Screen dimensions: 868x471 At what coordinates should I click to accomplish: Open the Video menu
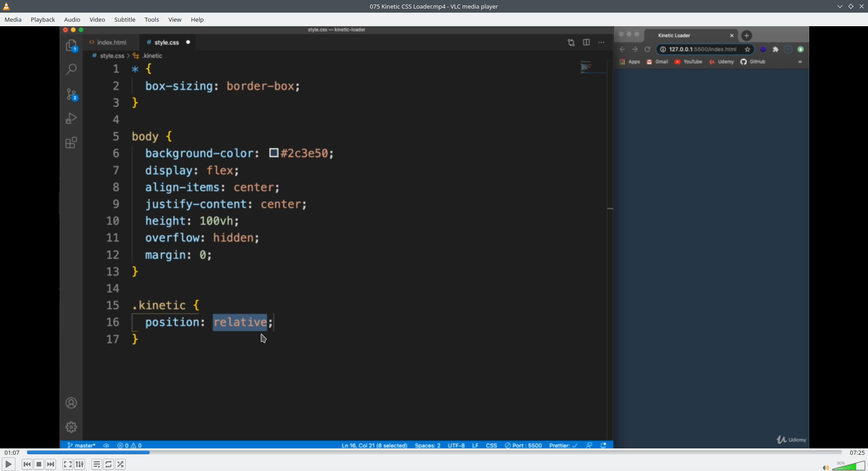[x=97, y=19]
